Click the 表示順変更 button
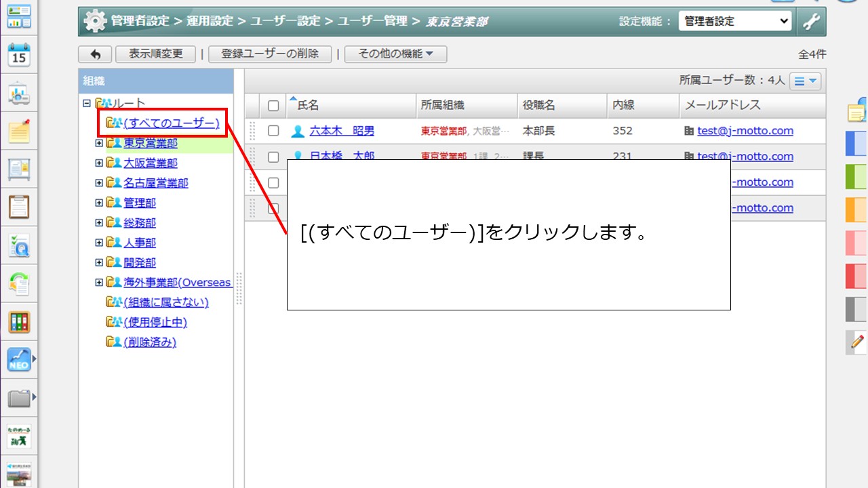 155,54
